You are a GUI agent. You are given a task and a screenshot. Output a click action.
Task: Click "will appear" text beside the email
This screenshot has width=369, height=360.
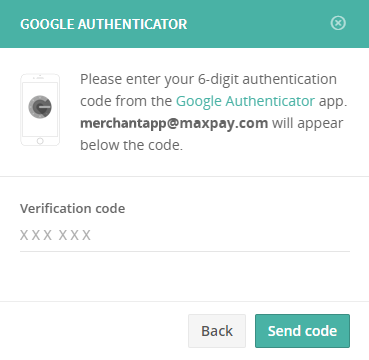pyautogui.click(x=308, y=124)
